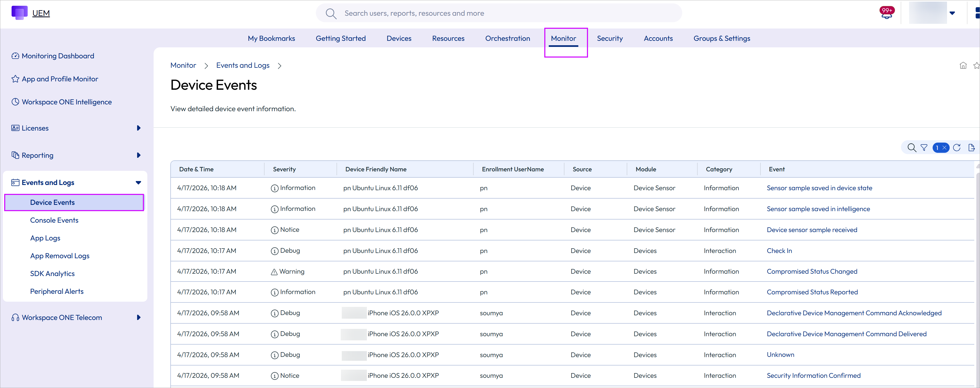Sort by Severity column header

tap(284, 169)
